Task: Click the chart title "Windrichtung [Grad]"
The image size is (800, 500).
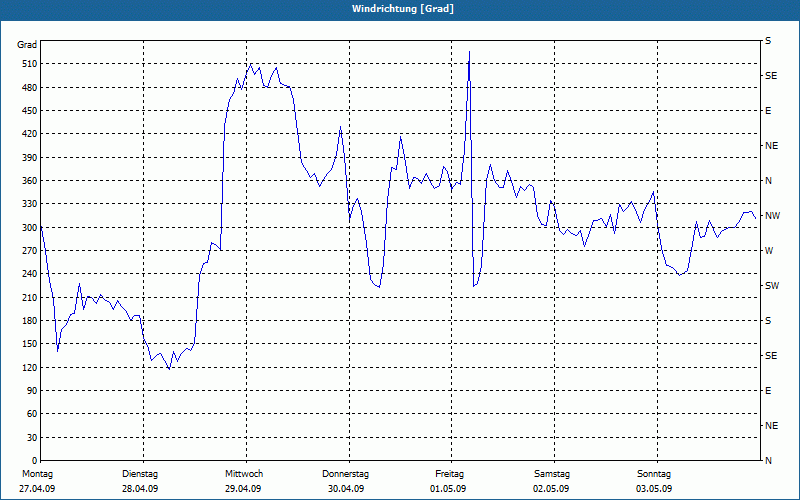Action: tap(403, 9)
